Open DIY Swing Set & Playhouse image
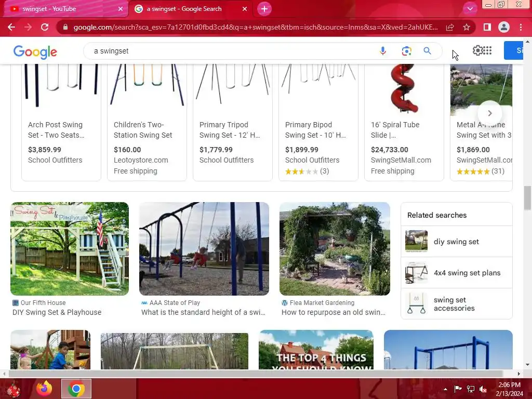Image resolution: width=532 pixels, height=399 pixels. tap(70, 249)
